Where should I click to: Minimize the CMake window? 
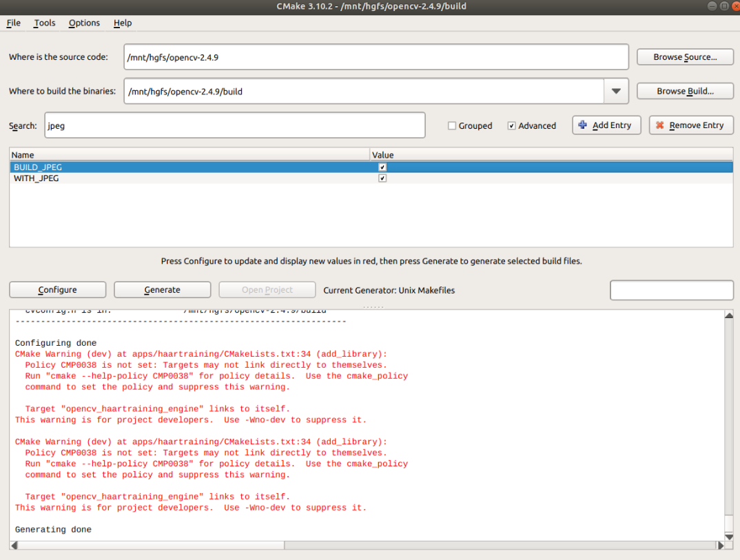coord(712,6)
